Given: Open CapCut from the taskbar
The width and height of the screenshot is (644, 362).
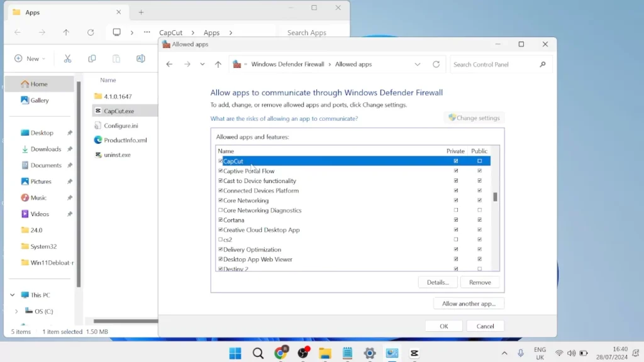Looking at the screenshot, I should pyautogui.click(x=414, y=353).
